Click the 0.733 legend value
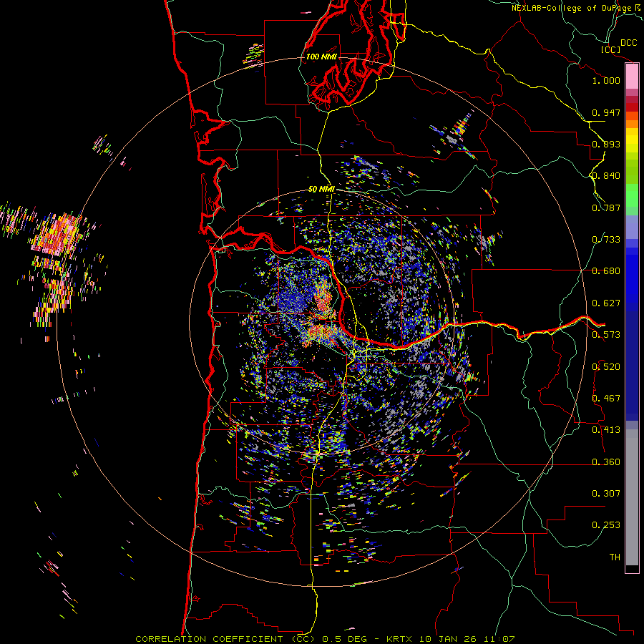Screen dimensions: 644x644 click(x=606, y=239)
